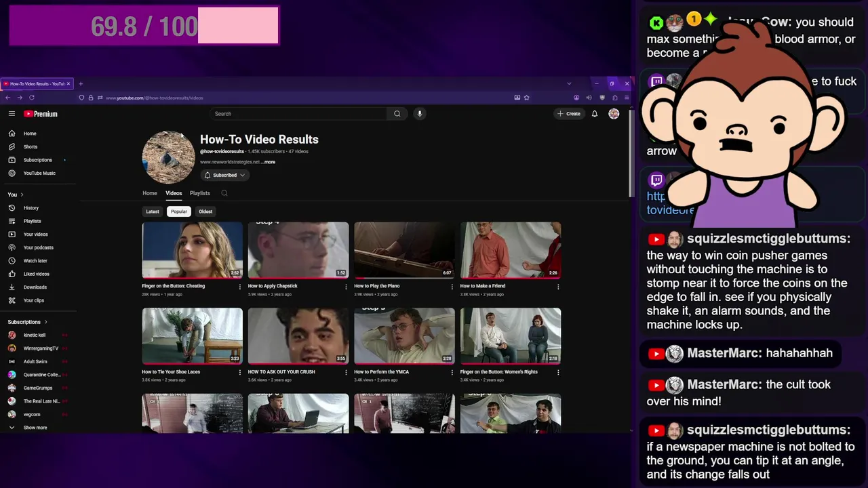Screen dimensions: 868x488
Task: Select the Popular sort chip
Action: (x=179, y=211)
